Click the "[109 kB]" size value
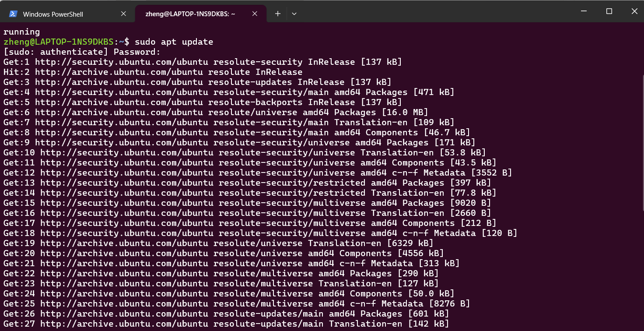Image resolution: width=644 pixels, height=331 pixels. [x=434, y=123]
